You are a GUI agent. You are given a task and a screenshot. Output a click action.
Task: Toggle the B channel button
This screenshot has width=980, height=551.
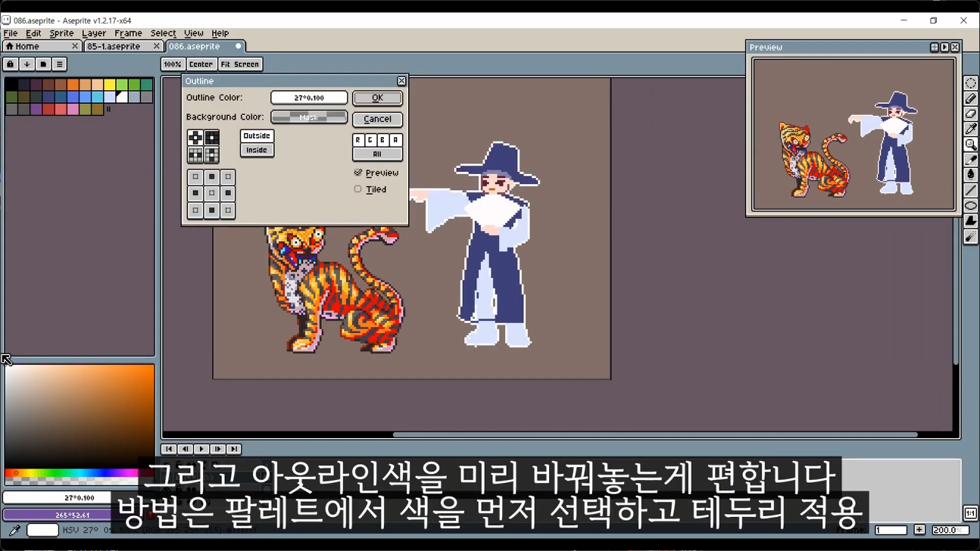click(x=383, y=140)
